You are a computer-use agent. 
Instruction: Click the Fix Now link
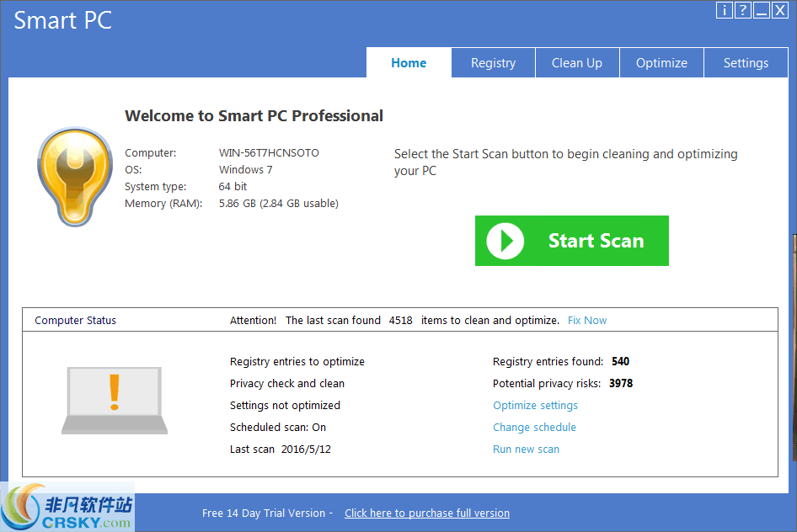[587, 320]
